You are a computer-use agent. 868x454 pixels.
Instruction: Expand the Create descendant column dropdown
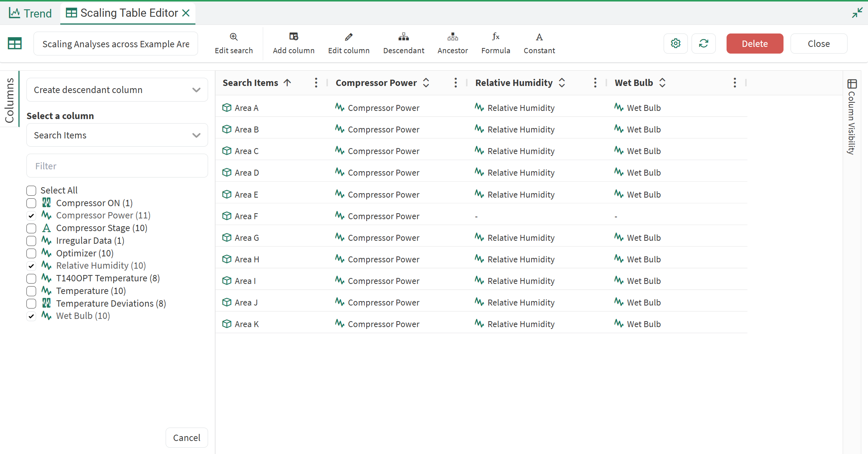(x=117, y=90)
